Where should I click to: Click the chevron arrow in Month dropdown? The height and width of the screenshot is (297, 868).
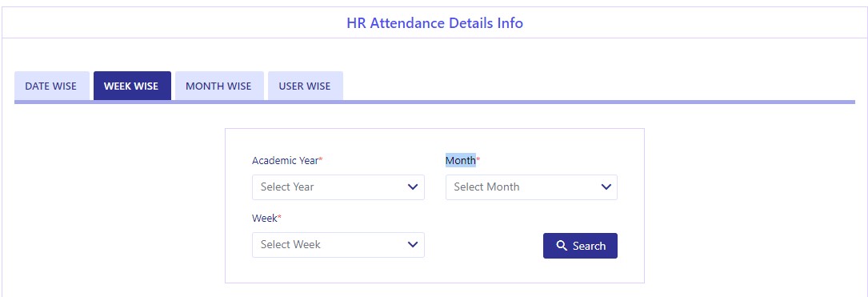click(x=606, y=187)
